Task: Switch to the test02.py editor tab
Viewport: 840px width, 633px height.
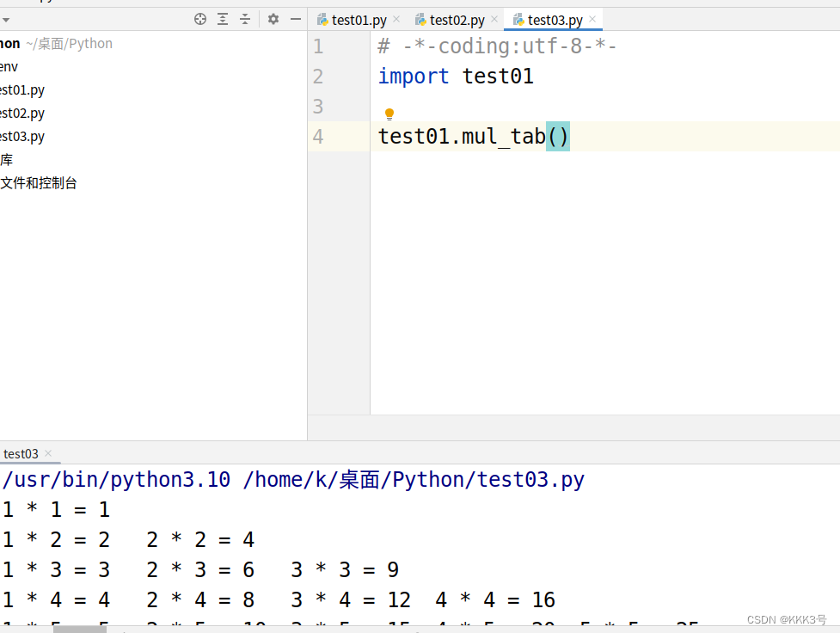Action: tap(457, 20)
